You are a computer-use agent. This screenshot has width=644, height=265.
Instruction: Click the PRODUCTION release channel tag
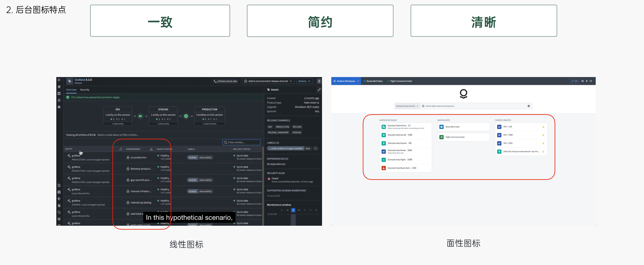point(282,127)
